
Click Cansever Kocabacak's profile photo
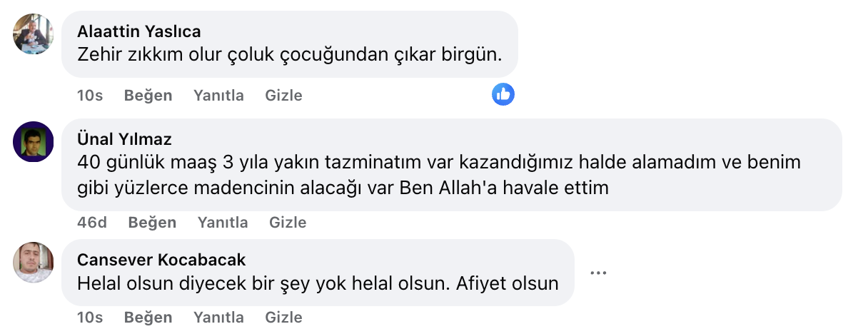click(x=34, y=262)
